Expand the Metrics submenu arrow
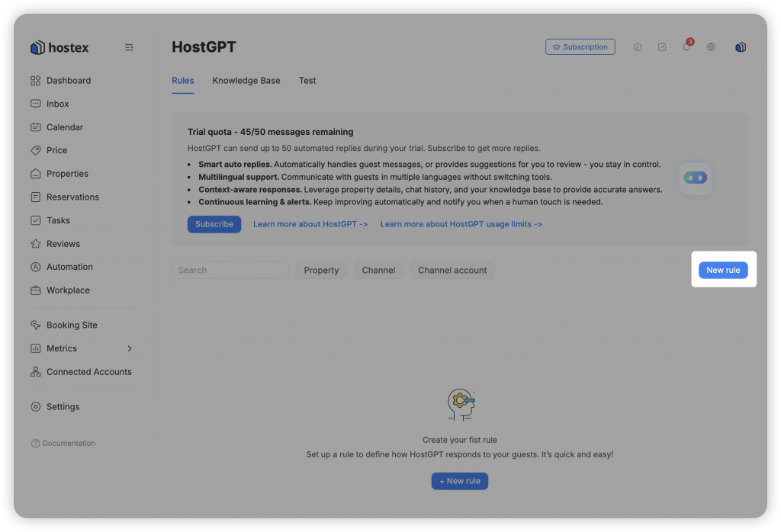The image size is (781, 532). [x=129, y=348]
